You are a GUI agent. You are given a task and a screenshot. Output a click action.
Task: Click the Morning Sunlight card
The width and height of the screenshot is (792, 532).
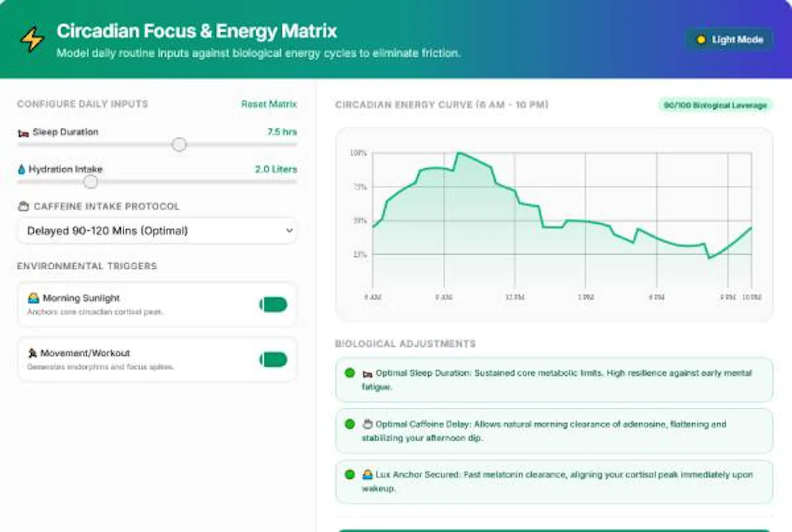(157, 304)
